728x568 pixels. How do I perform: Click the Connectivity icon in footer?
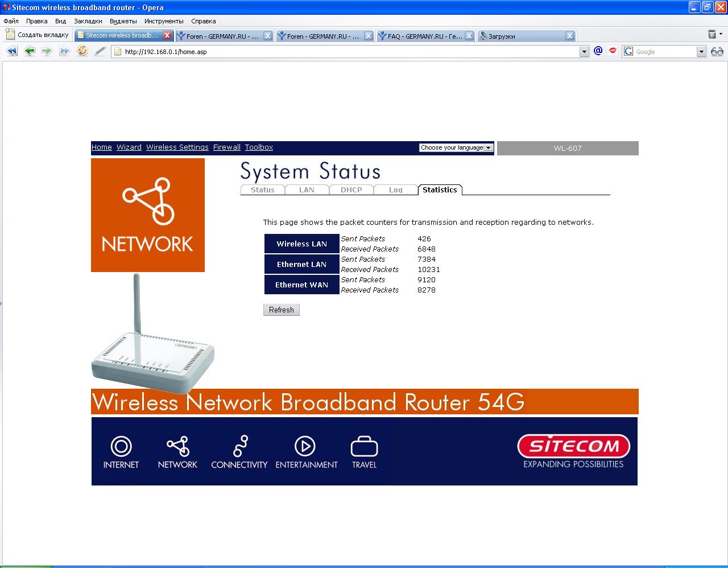[239, 446]
